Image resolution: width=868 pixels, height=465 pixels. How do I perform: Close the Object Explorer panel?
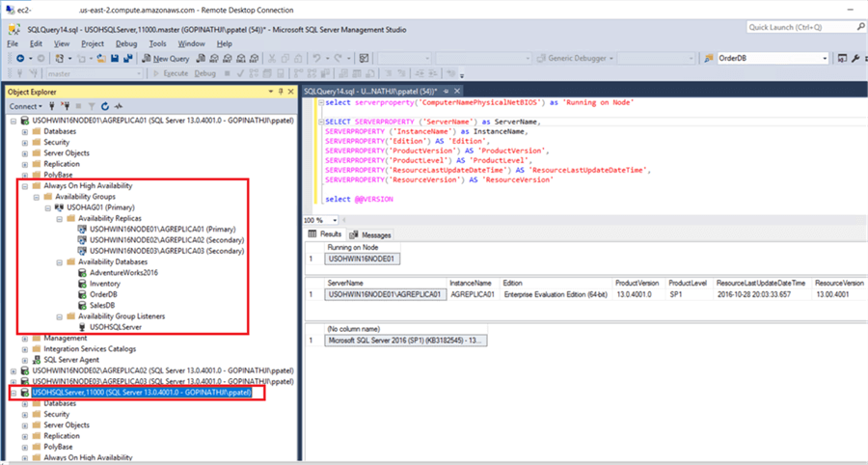pos(290,91)
